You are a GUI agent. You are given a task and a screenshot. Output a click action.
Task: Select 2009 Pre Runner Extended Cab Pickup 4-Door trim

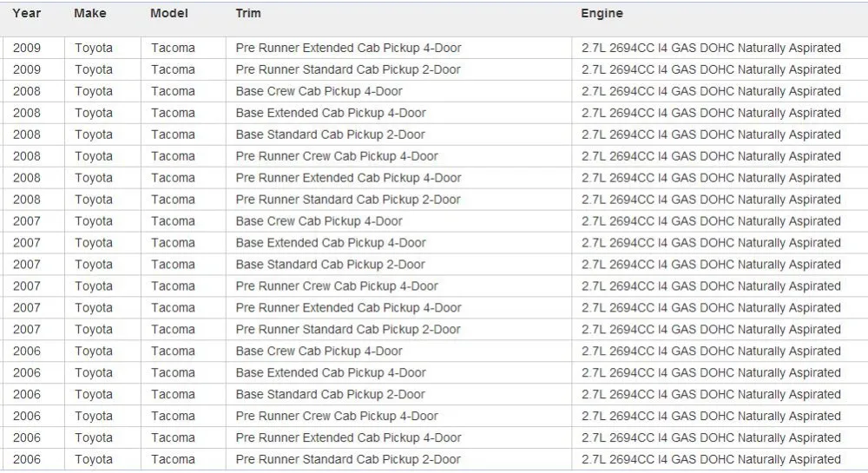pyautogui.click(x=348, y=48)
